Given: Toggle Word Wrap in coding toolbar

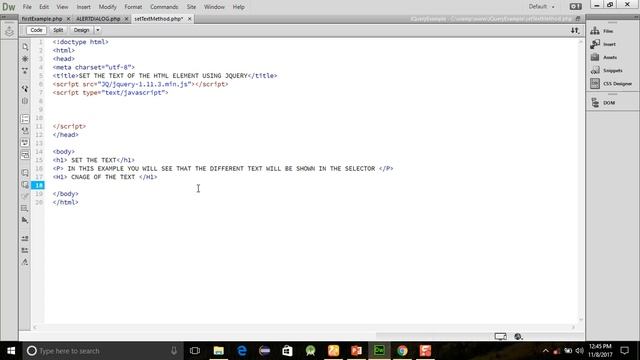Looking at the screenshot, I should point(25,143).
